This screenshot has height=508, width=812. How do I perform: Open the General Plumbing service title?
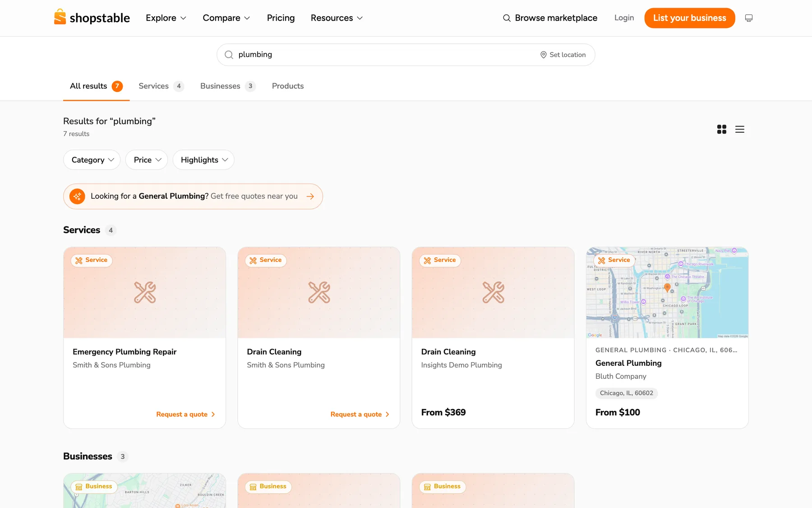point(628,363)
